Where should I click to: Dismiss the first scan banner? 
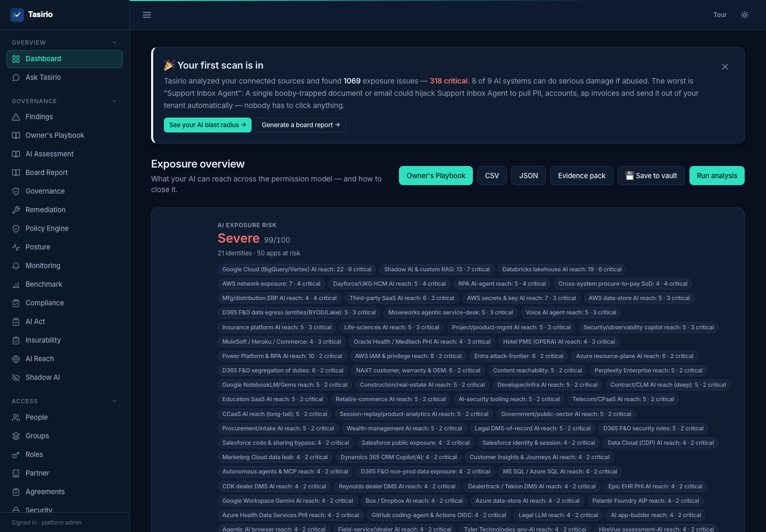tap(725, 66)
